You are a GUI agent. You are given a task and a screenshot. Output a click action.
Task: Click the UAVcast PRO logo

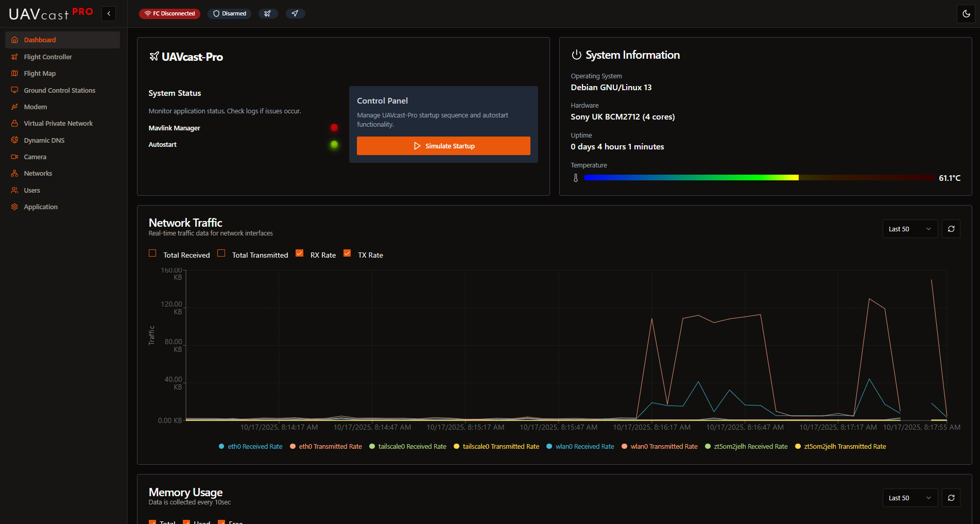pyautogui.click(x=50, y=14)
